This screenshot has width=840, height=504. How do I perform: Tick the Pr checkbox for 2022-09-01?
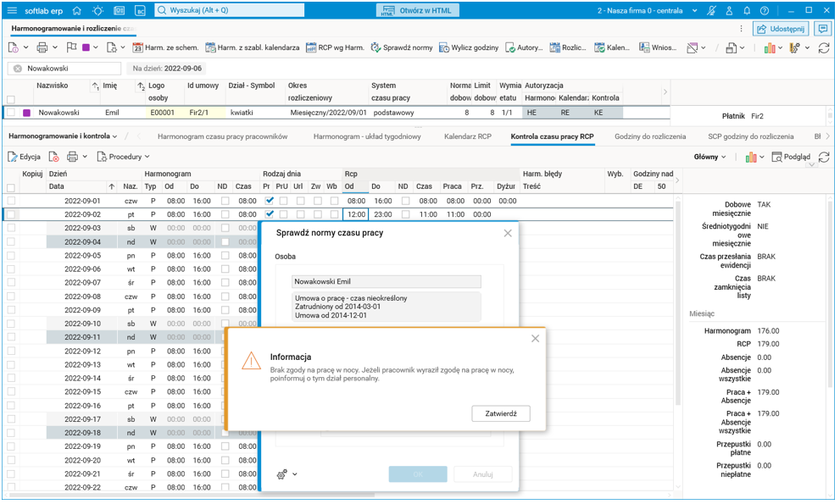tap(270, 201)
